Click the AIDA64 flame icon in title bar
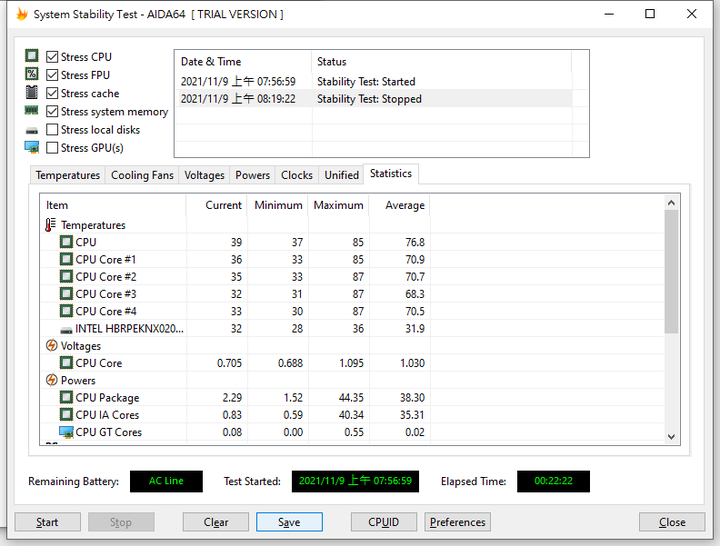Image resolution: width=720 pixels, height=546 pixels. 22,14
